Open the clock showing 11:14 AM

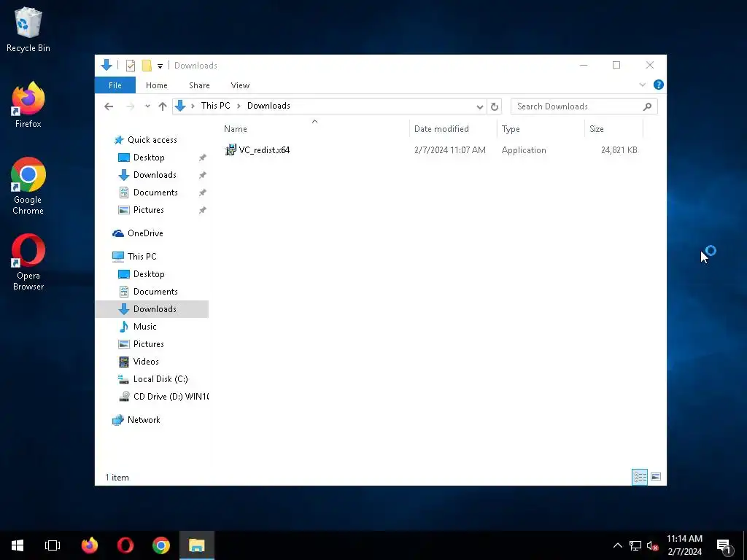(x=684, y=545)
